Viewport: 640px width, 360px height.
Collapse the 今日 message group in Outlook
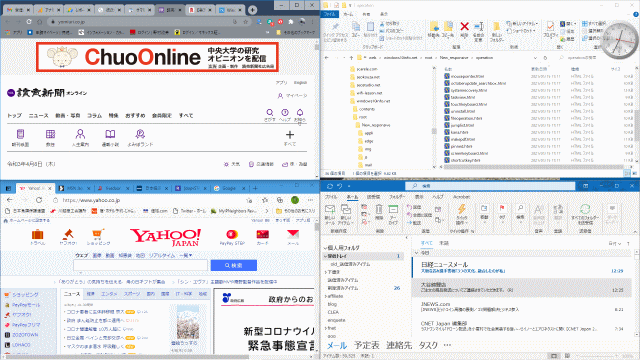416,253
